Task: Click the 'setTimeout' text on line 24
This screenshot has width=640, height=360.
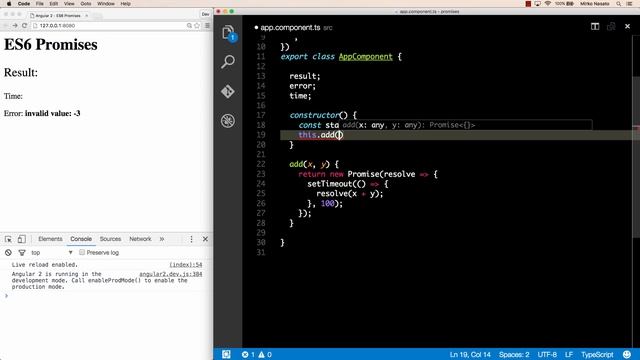Action: (330, 184)
